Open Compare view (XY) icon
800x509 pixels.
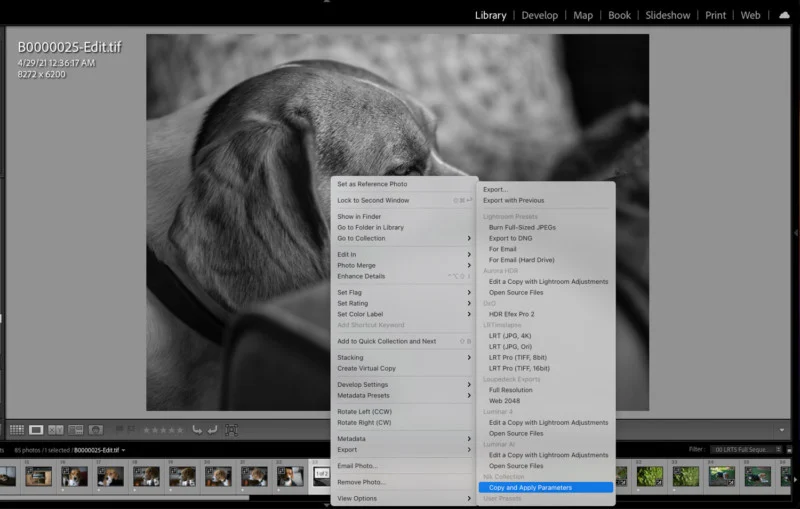pos(56,430)
